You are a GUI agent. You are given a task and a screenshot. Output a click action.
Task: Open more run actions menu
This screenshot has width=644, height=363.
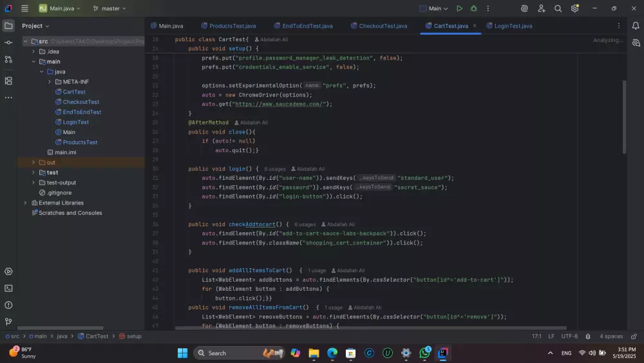[488, 8]
